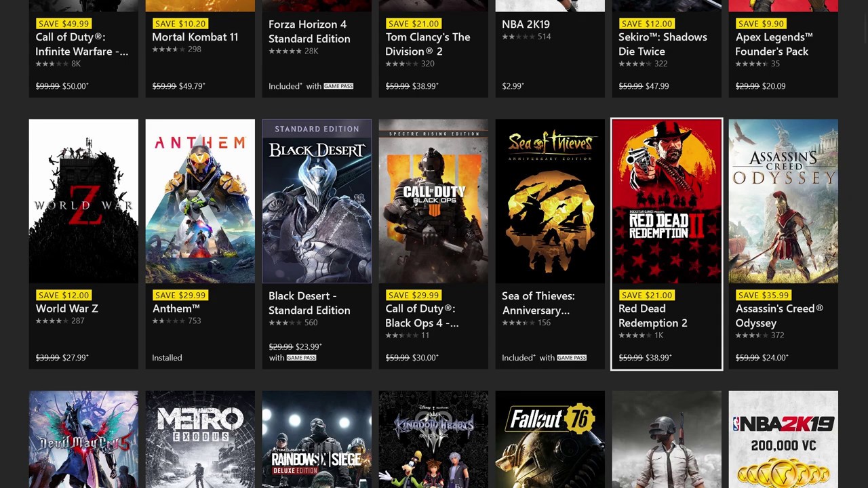
Task: Select Black Desert Standard Edition cover image
Action: (x=317, y=201)
